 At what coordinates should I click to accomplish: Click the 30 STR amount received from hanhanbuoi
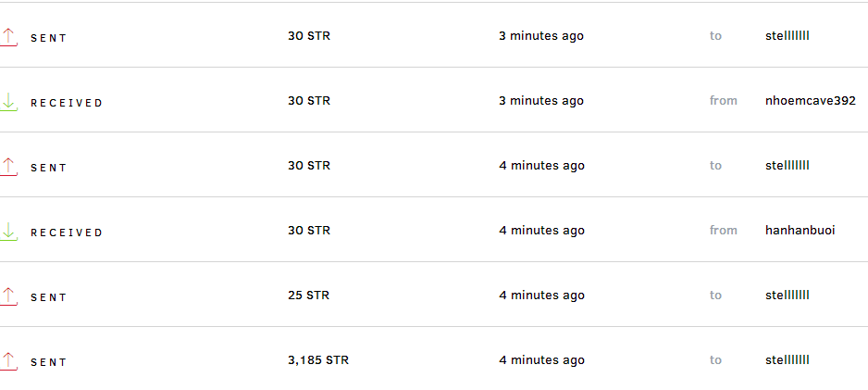(x=308, y=230)
